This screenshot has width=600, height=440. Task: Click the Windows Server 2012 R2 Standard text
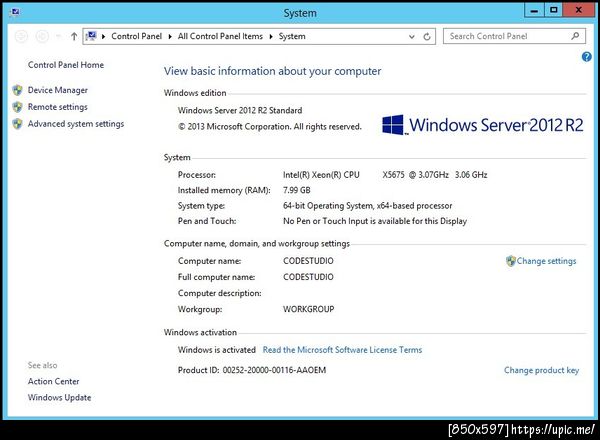240,111
